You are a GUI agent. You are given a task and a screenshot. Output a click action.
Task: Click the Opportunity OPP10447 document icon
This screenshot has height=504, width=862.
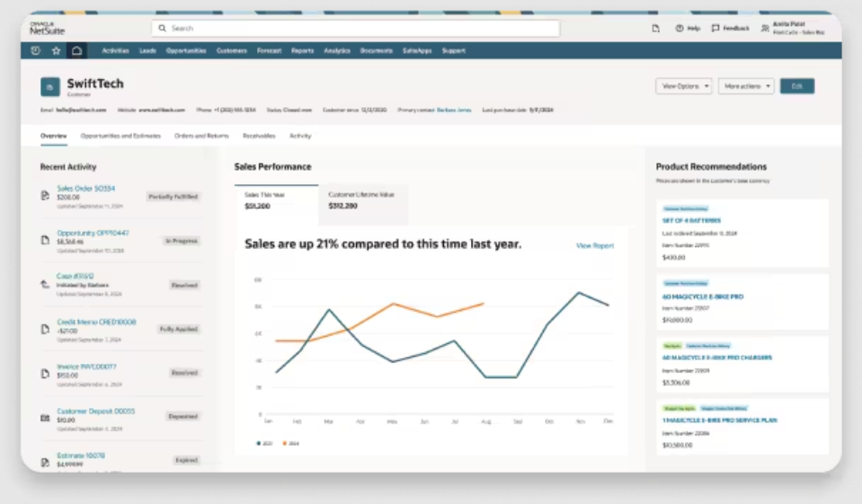pos(45,240)
